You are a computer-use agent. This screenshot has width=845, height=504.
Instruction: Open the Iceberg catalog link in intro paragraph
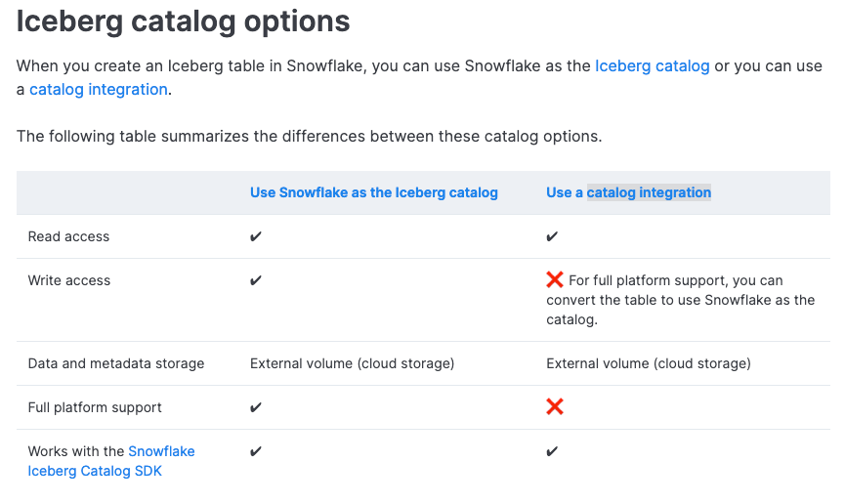click(x=652, y=66)
